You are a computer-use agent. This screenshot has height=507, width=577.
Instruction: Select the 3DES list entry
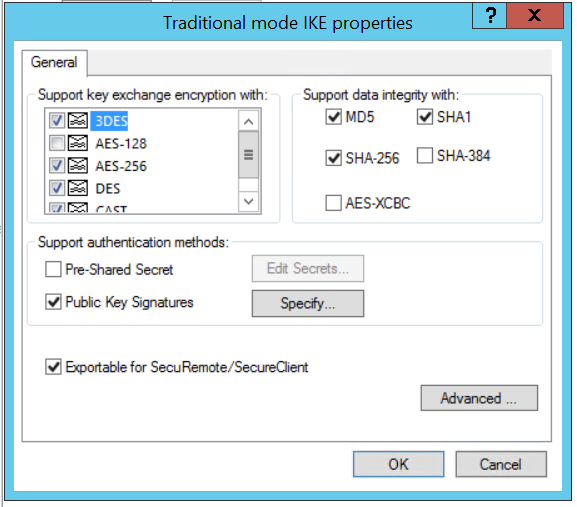point(109,121)
